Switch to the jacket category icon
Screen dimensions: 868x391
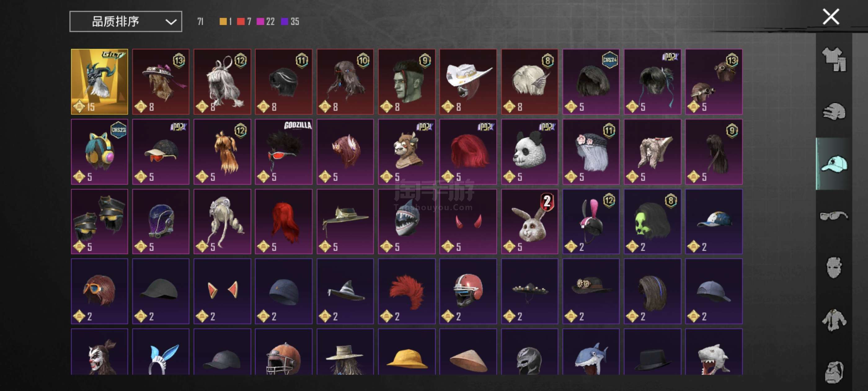pyautogui.click(x=834, y=320)
